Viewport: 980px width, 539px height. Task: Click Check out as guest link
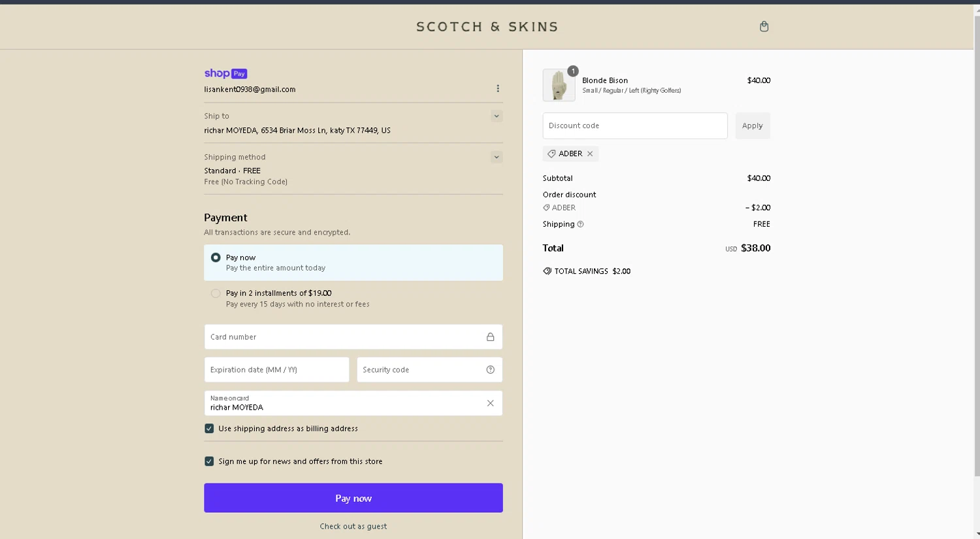point(353,527)
